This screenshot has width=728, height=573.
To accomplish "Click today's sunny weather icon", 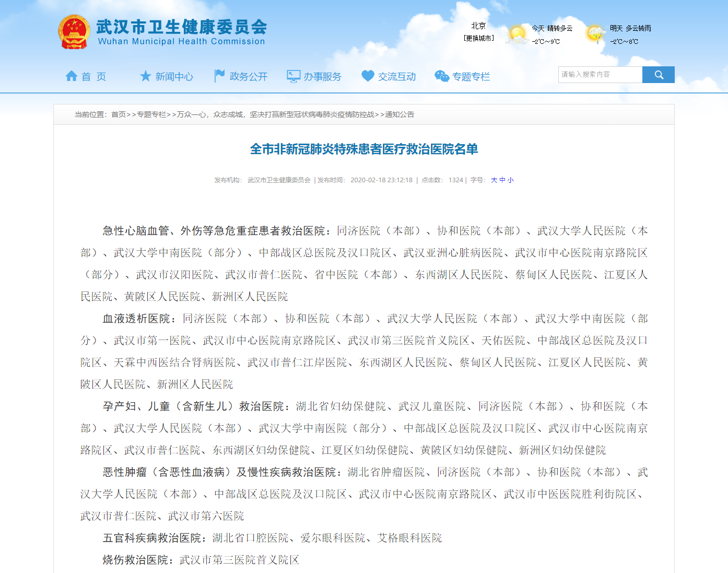I will coord(516,34).
